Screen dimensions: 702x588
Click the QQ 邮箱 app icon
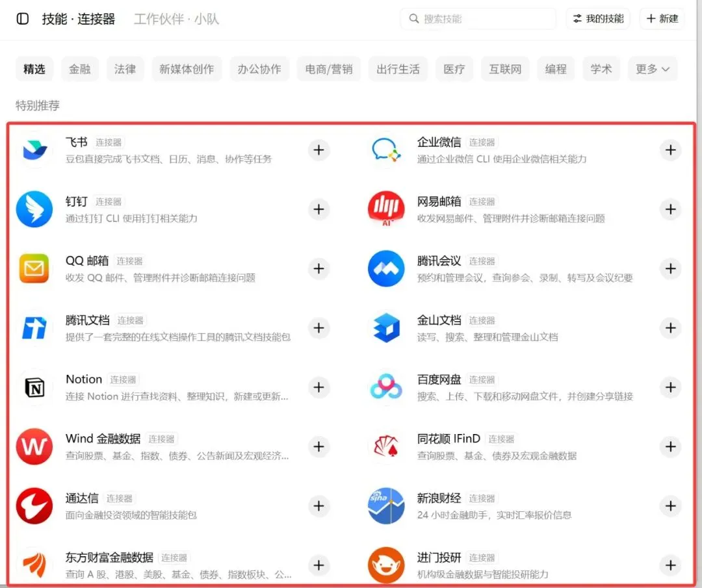click(x=34, y=268)
